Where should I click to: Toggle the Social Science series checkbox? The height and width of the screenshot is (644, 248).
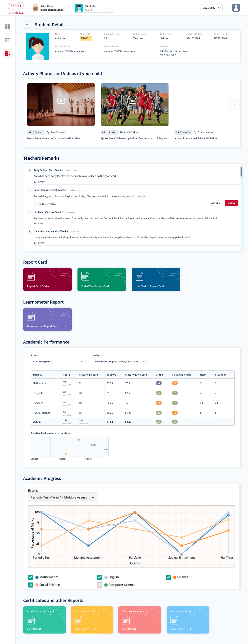coord(30,585)
